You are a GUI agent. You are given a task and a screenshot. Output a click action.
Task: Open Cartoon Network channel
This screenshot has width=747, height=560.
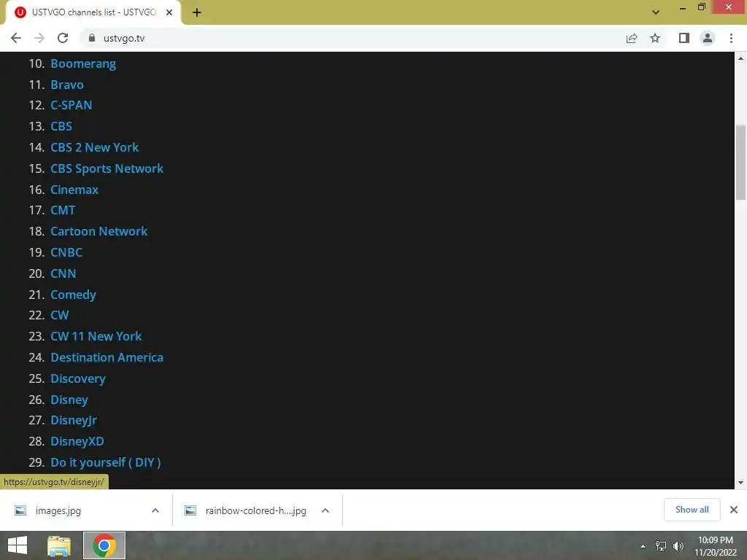coord(99,231)
